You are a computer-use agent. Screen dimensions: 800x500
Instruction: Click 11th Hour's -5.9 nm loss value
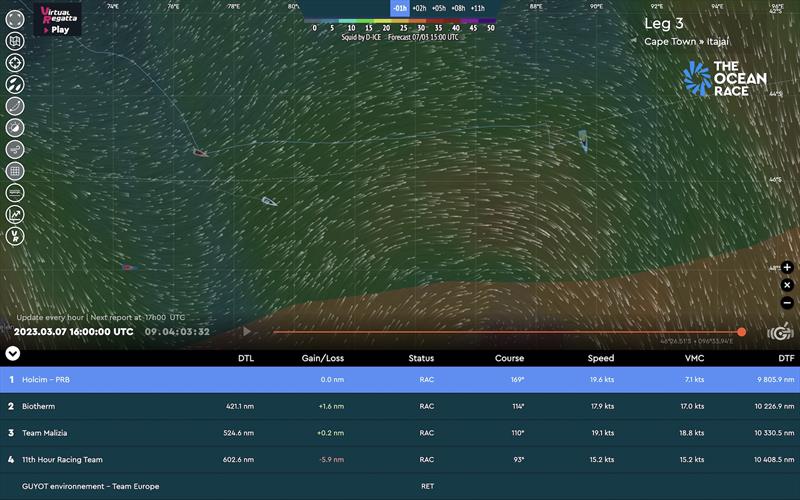(x=332, y=459)
